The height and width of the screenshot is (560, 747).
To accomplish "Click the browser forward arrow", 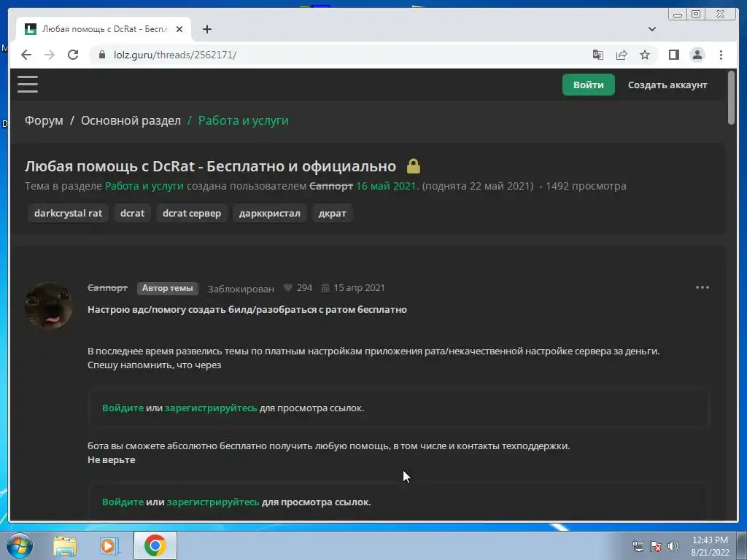I will tap(50, 55).
